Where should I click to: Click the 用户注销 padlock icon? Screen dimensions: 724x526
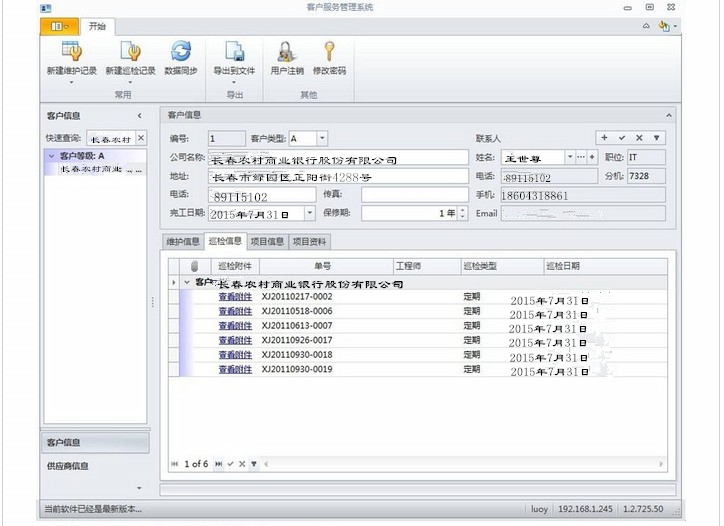click(x=287, y=51)
